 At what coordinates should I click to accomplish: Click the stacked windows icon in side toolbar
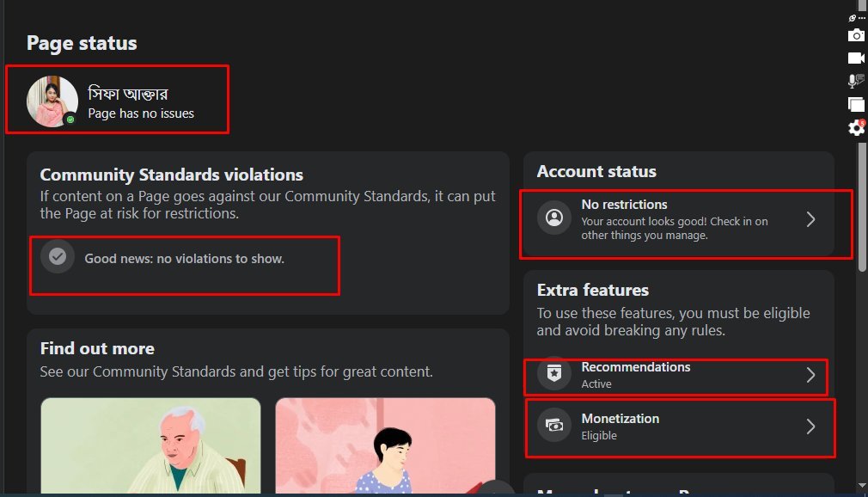coord(856,104)
